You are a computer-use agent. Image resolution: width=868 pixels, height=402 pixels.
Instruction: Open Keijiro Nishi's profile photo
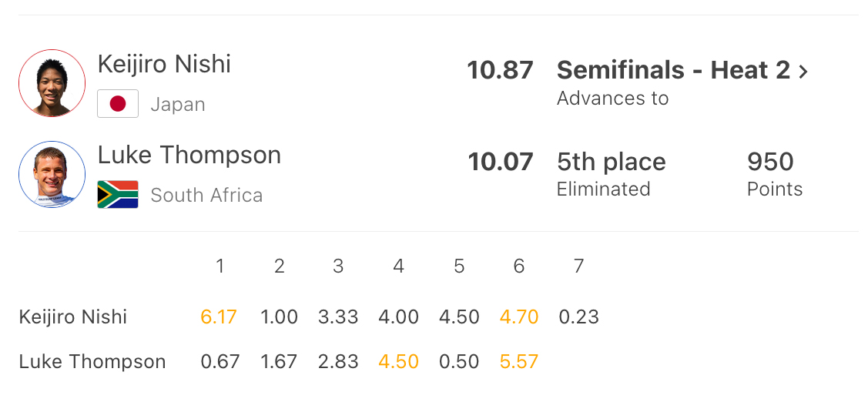tap(52, 83)
